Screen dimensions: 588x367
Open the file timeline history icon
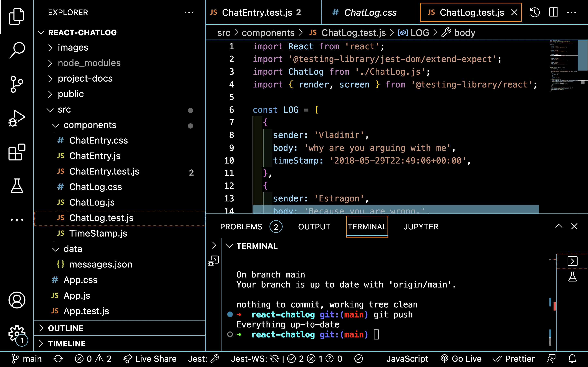tap(535, 12)
